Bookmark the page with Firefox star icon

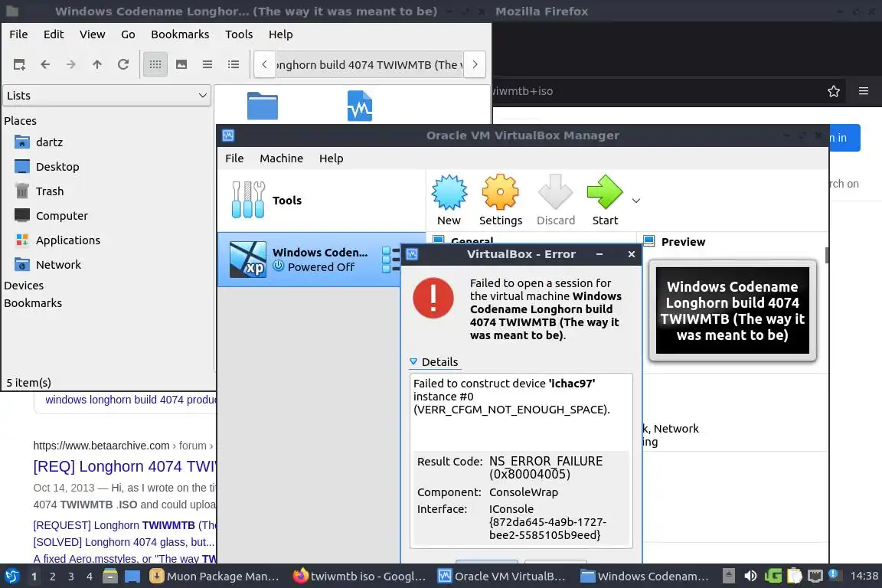pyautogui.click(x=834, y=91)
